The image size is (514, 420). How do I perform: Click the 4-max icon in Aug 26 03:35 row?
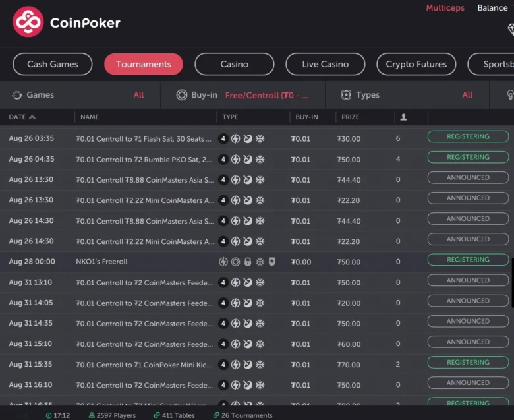(223, 138)
